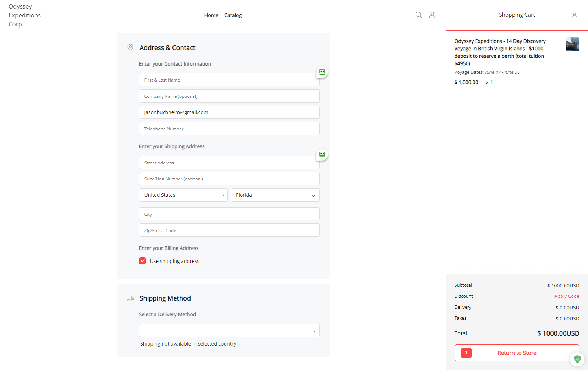Click Apply Code discount link

tap(567, 296)
